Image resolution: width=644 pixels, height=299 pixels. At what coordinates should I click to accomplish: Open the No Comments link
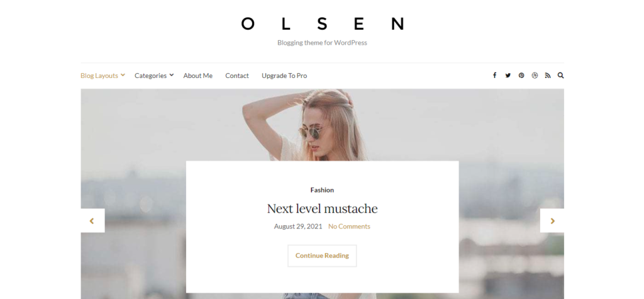[349, 226]
